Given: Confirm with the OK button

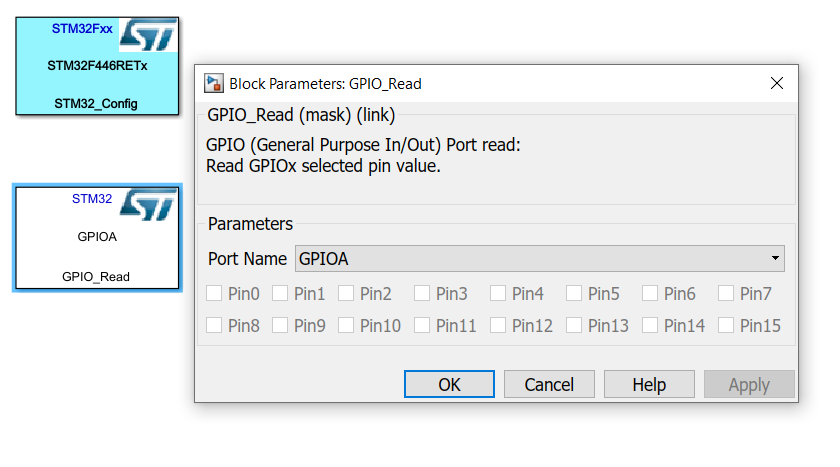Looking at the screenshot, I should pyautogui.click(x=449, y=384).
